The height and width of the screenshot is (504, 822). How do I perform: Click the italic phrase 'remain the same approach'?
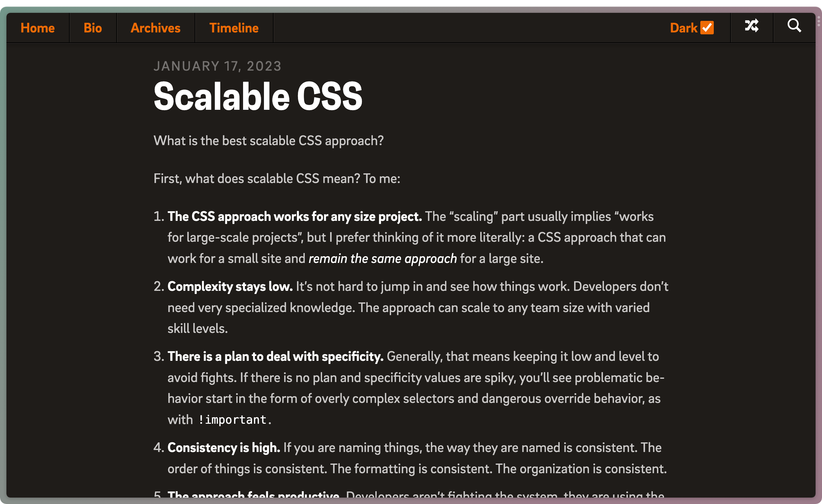click(x=382, y=258)
